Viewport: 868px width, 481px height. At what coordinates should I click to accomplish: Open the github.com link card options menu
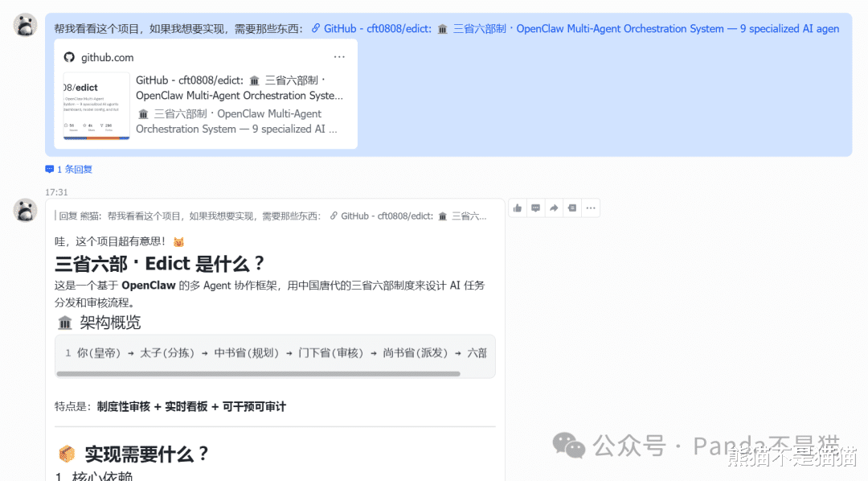click(x=339, y=57)
